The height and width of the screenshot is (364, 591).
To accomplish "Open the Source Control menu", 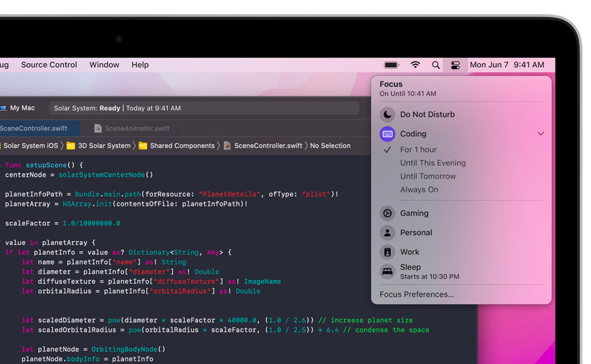I will click(x=49, y=65).
